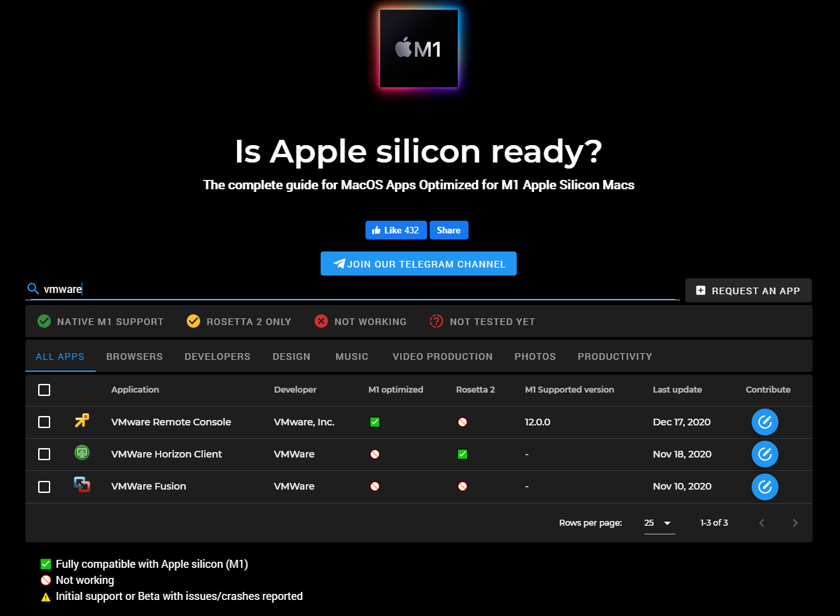Screen dimensions: 840x616
Task: Click green check icon in the legend
Action: pyautogui.click(x=46, y=564)
